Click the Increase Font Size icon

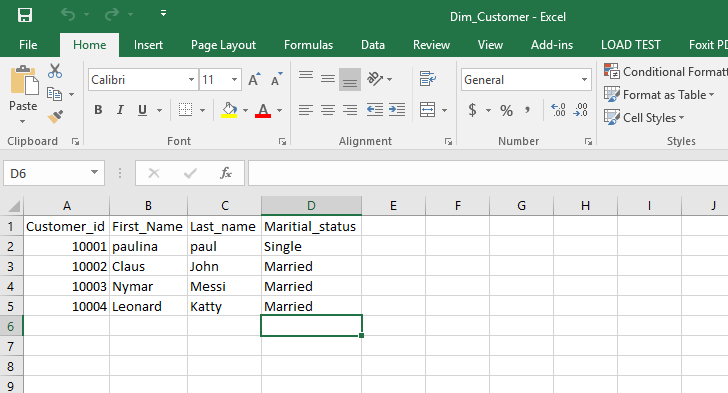pos(254,79)
